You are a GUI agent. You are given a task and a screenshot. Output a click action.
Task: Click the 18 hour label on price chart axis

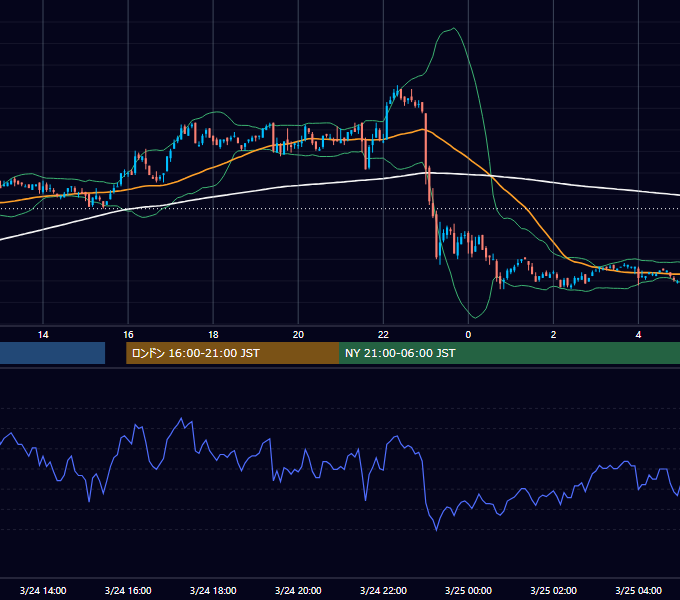point(213,335)
